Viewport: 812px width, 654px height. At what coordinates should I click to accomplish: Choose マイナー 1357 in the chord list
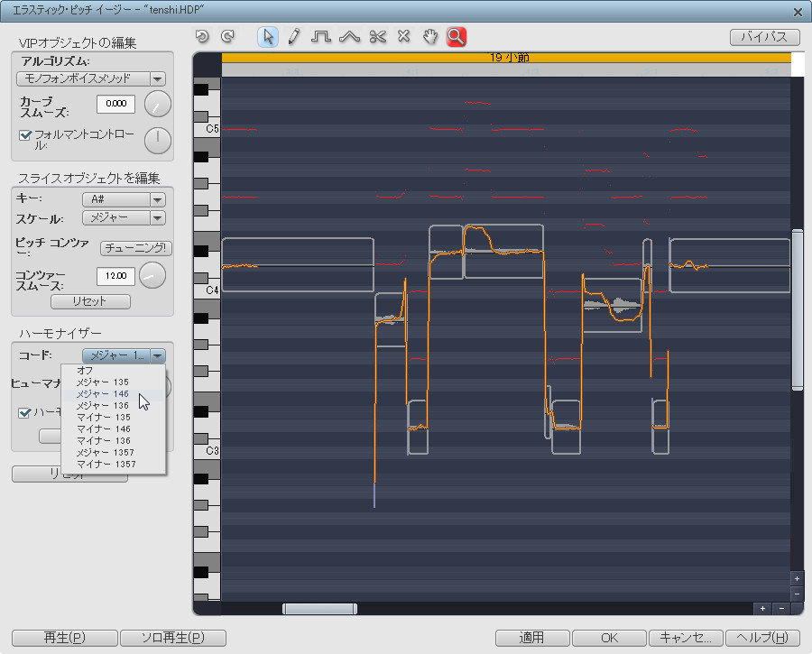coord(114,465)
